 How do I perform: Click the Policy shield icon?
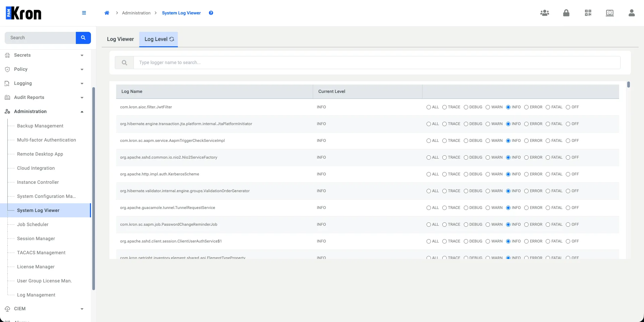(7, 69)
